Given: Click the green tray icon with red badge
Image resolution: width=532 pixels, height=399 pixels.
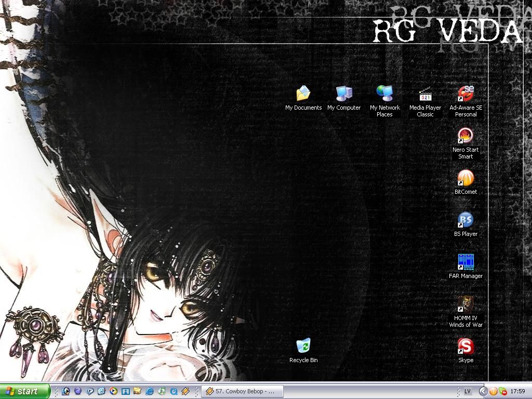Looking at the screenshot, I should pos(503,391).
